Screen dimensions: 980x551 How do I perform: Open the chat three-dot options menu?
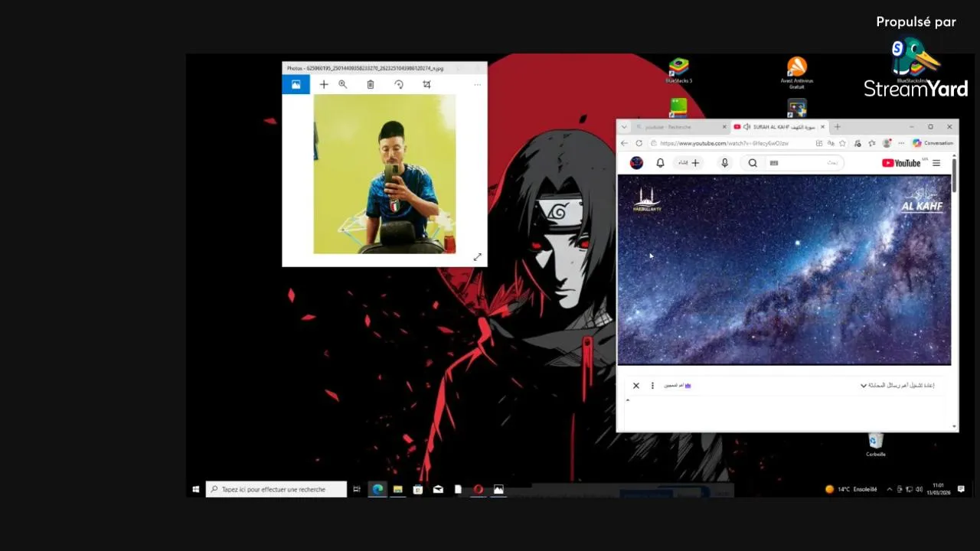[652, 386]
